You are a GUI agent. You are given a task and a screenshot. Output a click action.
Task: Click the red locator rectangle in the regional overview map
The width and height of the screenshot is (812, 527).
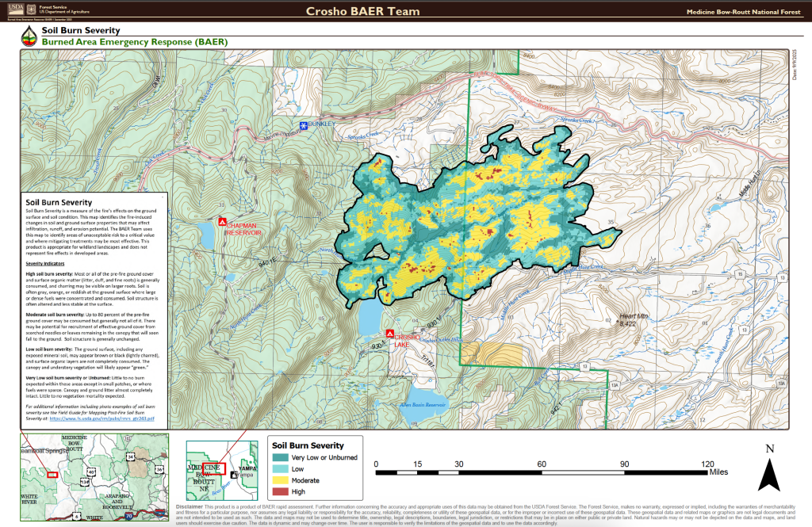pos(52,474)
